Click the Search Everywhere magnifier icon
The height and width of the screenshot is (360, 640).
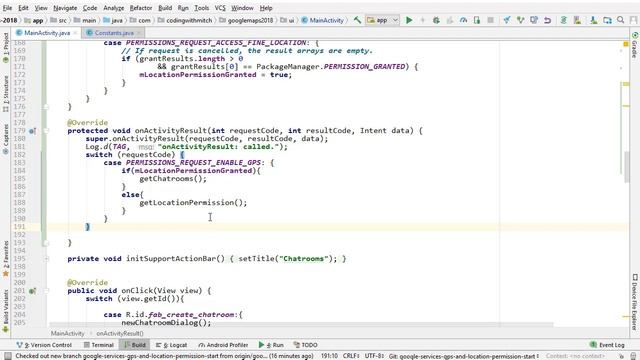point(621,20)
